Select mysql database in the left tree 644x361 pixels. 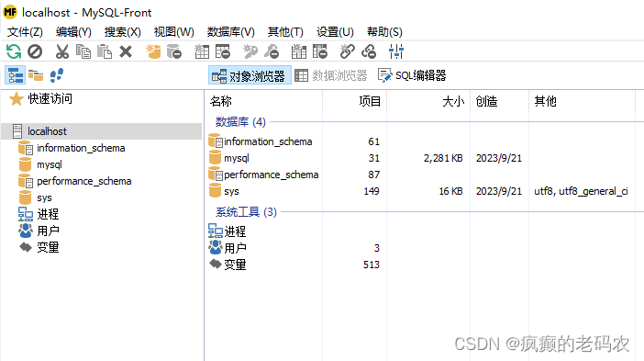[50, 164]
